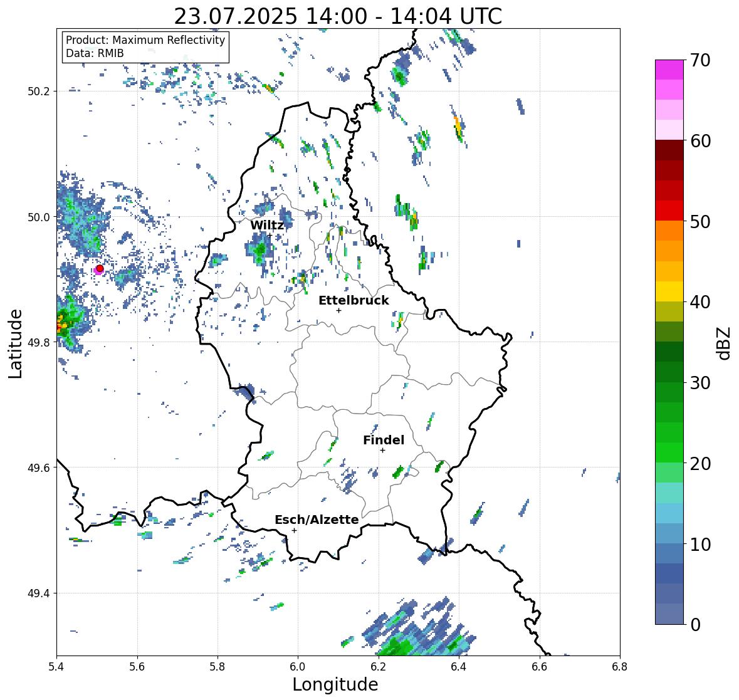Click the 20 tick on the colorbar
Viewport: 739px width, 700px height.
tap(700, 464)
